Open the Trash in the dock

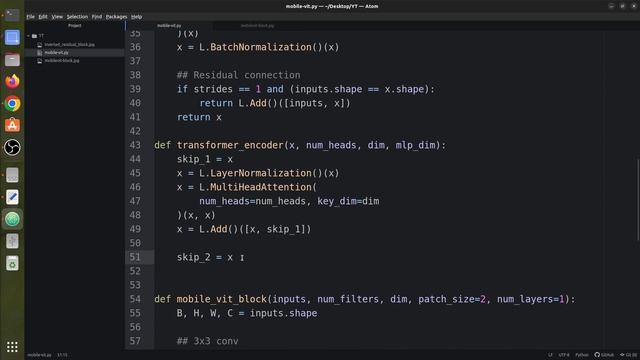point(12,263)
